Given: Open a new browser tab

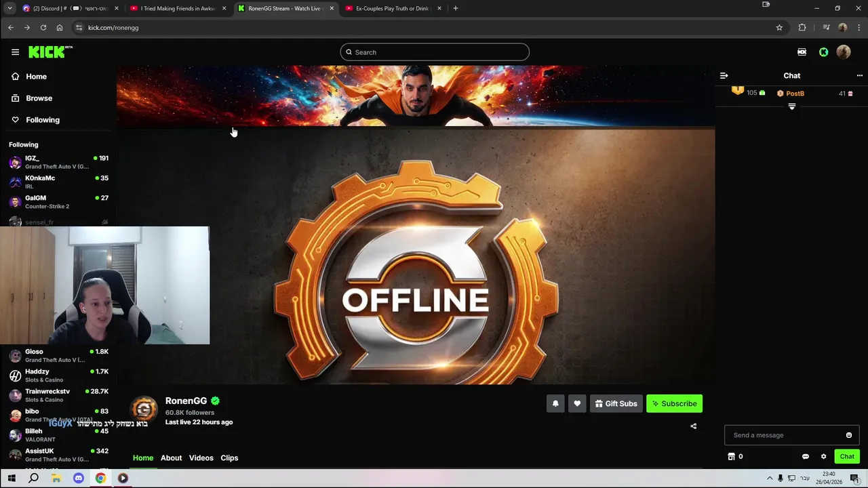Looking at the screenshot, I should point(455,8).
